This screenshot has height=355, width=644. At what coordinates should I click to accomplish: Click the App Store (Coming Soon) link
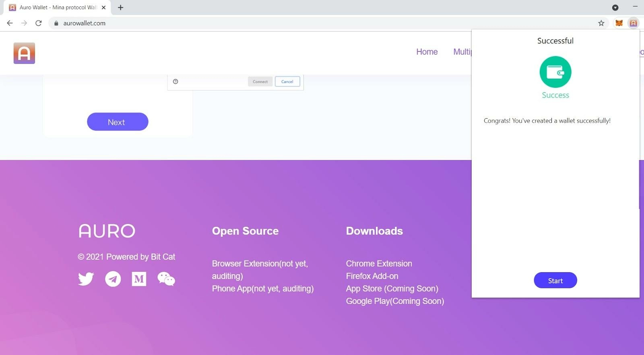392,289
